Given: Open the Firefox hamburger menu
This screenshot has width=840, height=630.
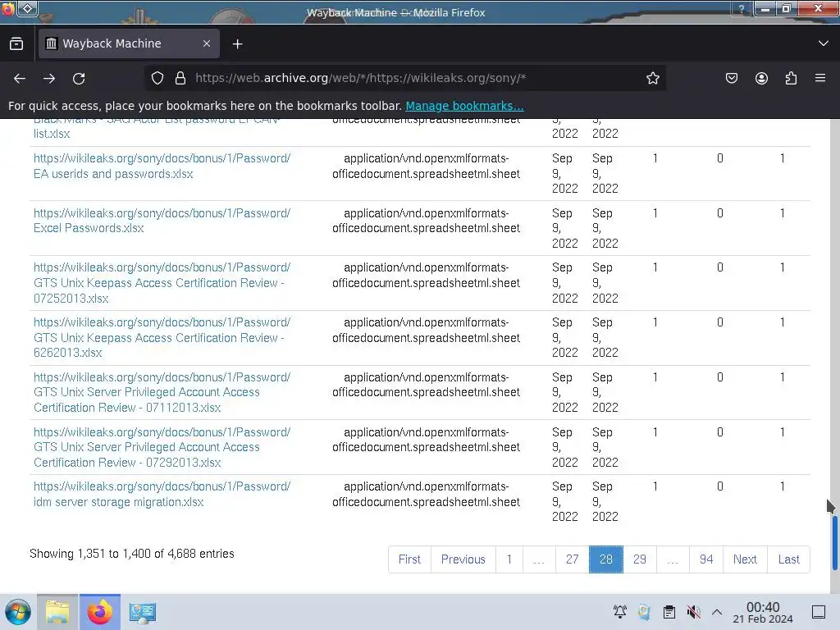Looking at the screenshot, I should (820, 78).
